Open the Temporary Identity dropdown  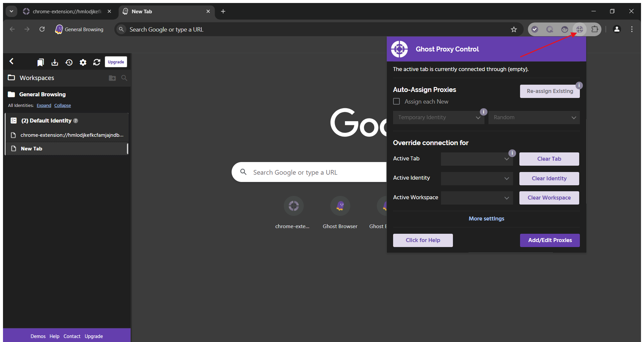(x=439, y=118)
